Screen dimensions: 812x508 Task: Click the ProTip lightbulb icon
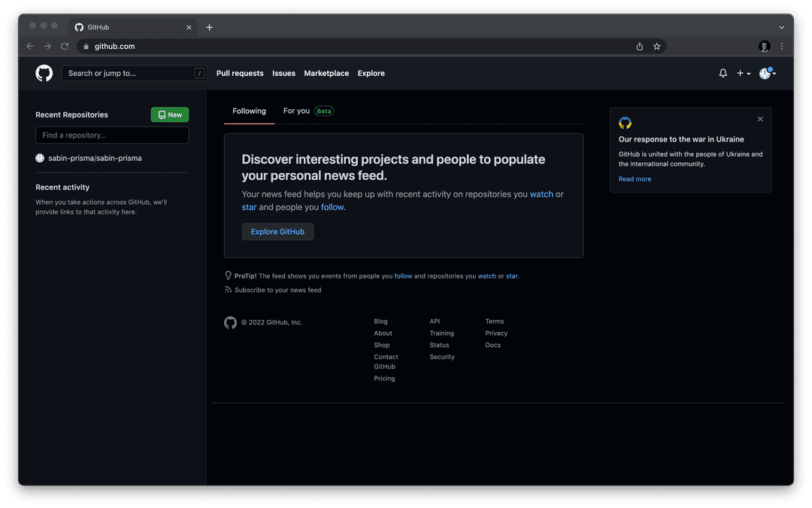click(228, 275)
